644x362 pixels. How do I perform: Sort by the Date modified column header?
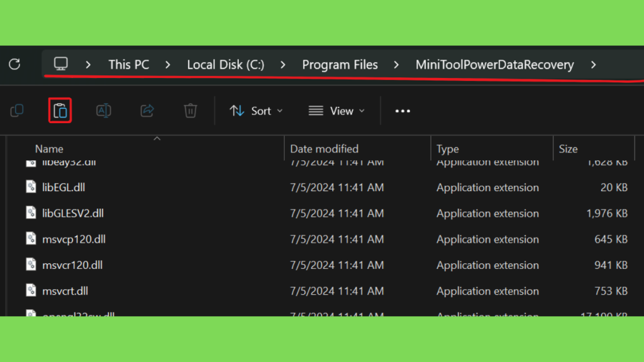click(x=324, y=148)
